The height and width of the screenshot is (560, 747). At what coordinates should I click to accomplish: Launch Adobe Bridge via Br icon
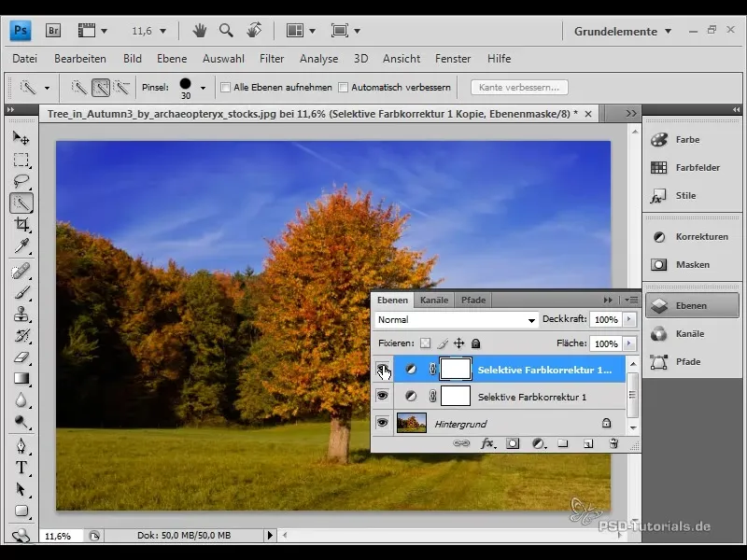[x=53, y=31]
